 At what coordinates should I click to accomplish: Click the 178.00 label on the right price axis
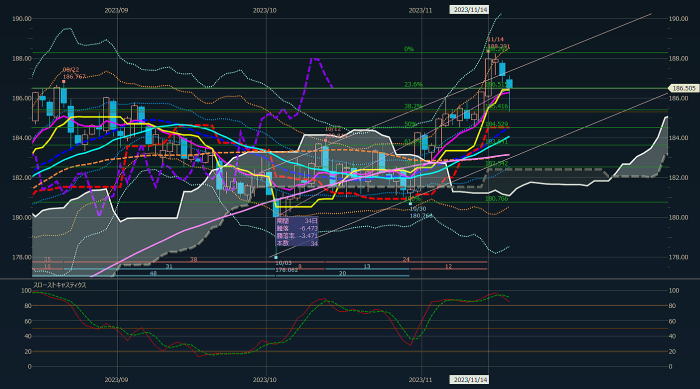679,257
